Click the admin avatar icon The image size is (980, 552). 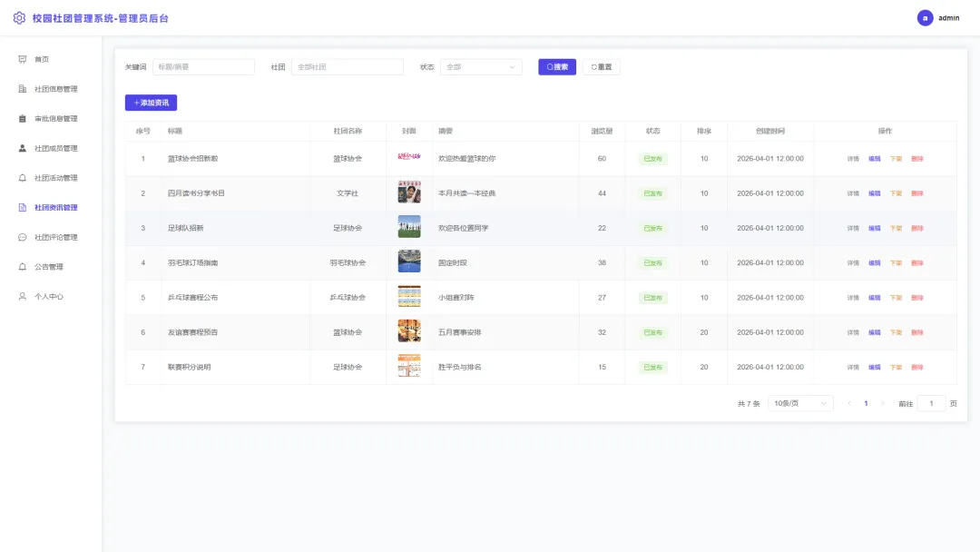click(925, 18)
